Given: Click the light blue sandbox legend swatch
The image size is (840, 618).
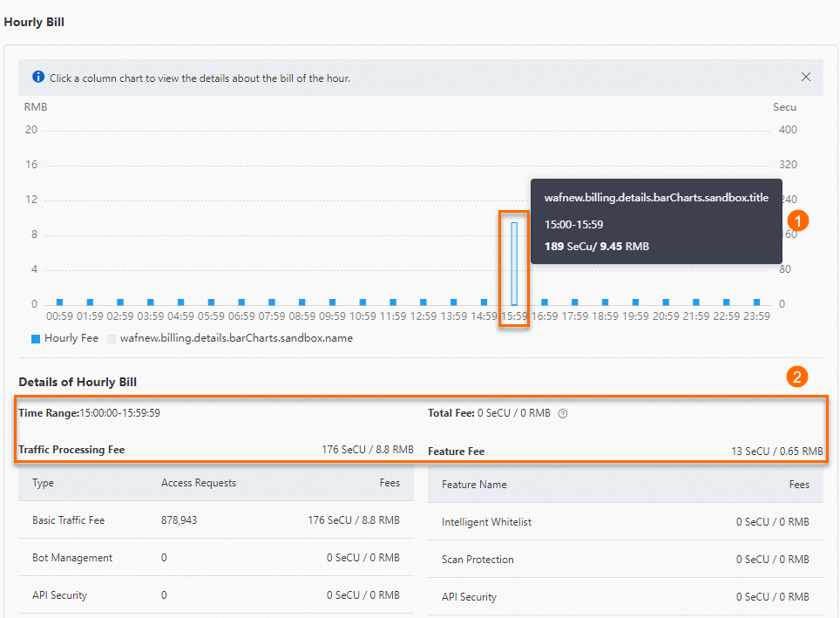Looking at the screenshot, I should 111,338.
